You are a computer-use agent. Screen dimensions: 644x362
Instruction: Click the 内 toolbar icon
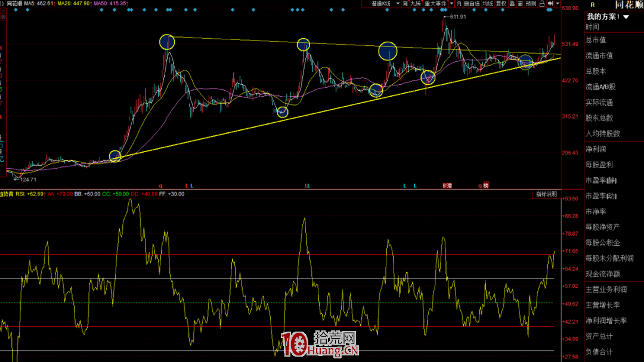point(458,4)
